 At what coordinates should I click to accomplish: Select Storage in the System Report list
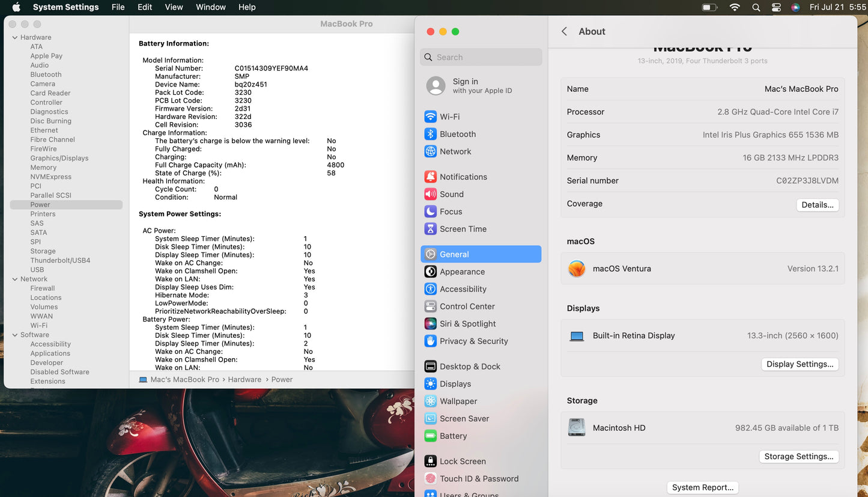(43, 251)
